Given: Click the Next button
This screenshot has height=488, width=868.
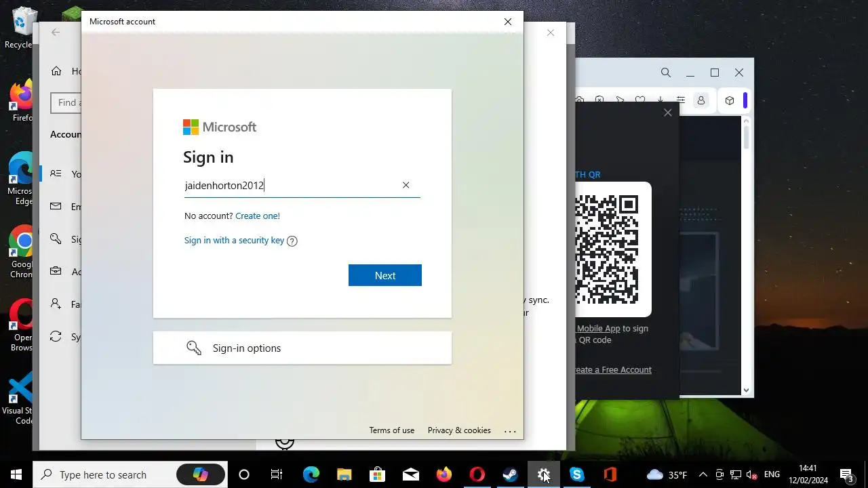Looking at the screenshot, I should tap(385, 275).
